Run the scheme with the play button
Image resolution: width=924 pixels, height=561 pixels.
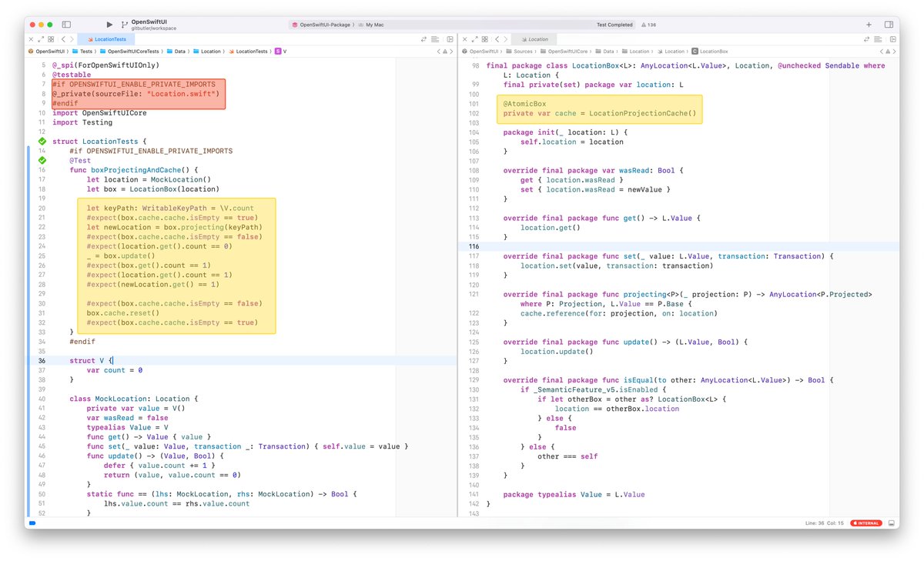[x=109, y=25]
